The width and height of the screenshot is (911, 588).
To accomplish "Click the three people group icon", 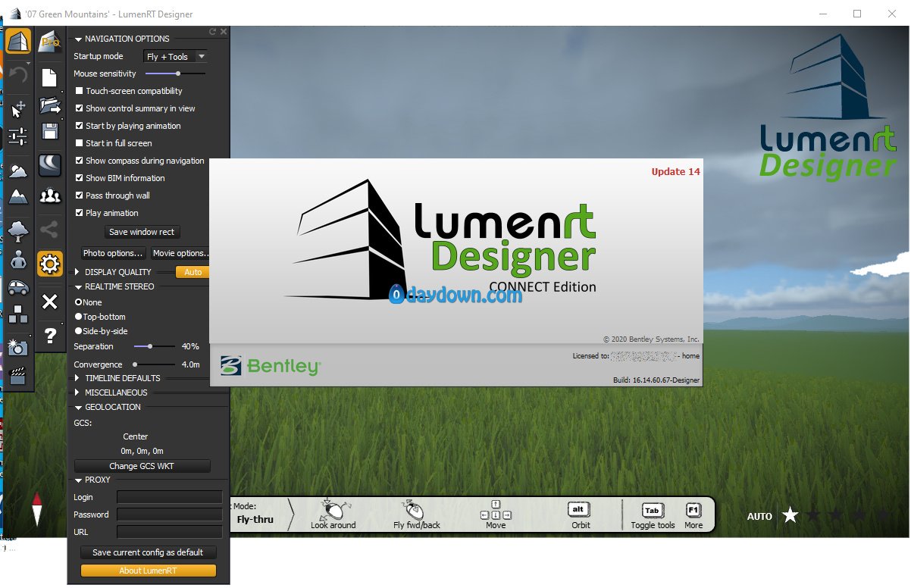I will pyautogui.click(x=50, y=195).
